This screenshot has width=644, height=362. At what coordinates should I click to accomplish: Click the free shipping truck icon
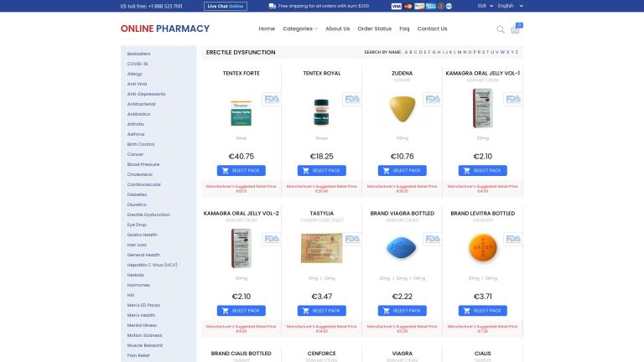(273, 6)
